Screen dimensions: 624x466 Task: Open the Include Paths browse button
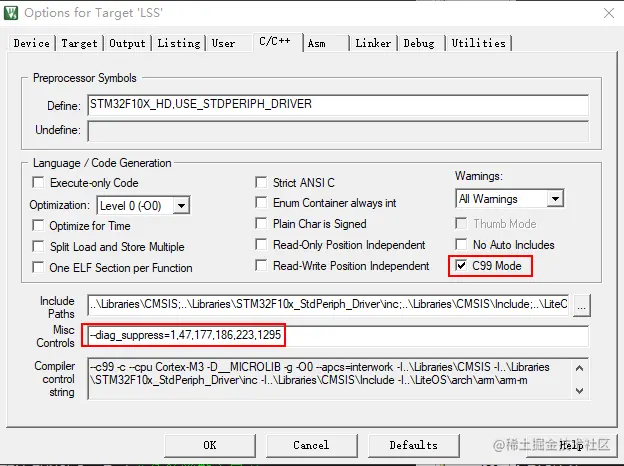581,305
